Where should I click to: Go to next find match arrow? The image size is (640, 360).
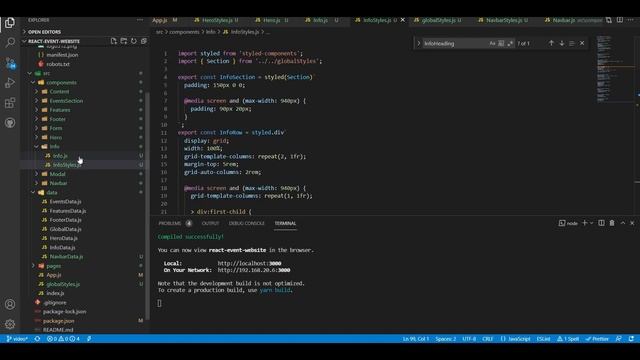[x=562, y=43]
